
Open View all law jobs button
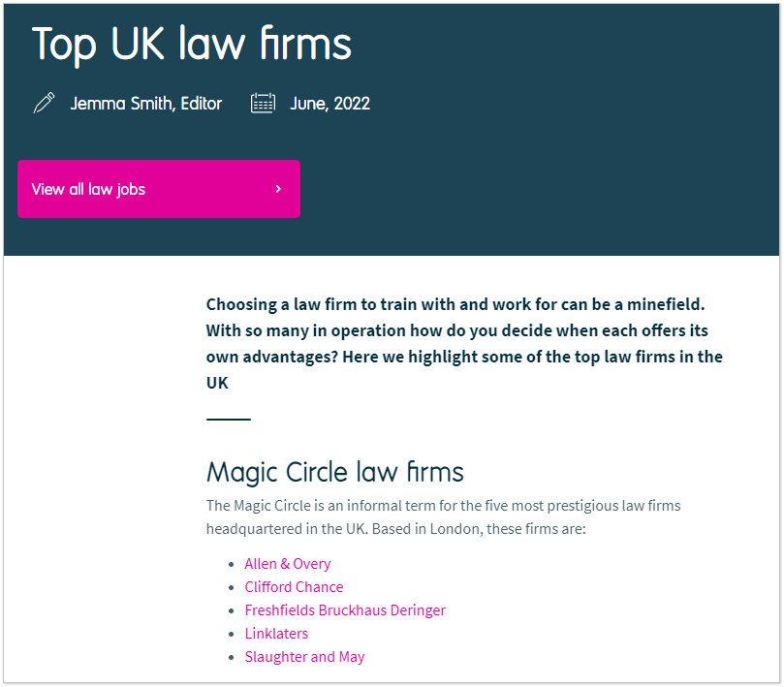click(x=159, y=189)
